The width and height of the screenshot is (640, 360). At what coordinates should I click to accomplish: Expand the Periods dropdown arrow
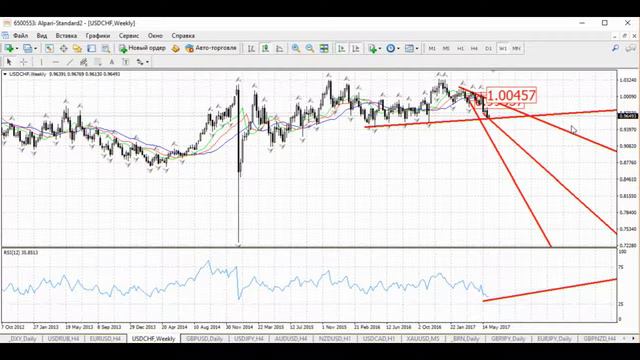(398, 49)
